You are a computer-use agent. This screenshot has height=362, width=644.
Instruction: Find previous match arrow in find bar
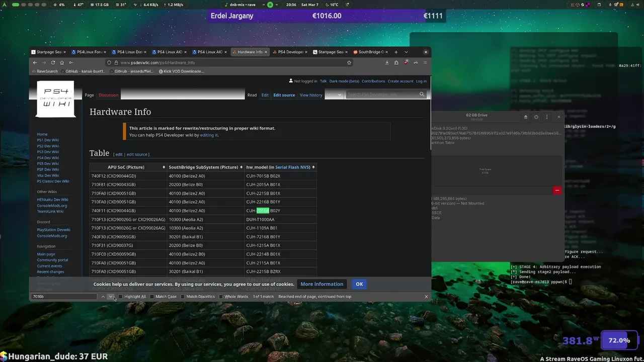coord(103,297)
